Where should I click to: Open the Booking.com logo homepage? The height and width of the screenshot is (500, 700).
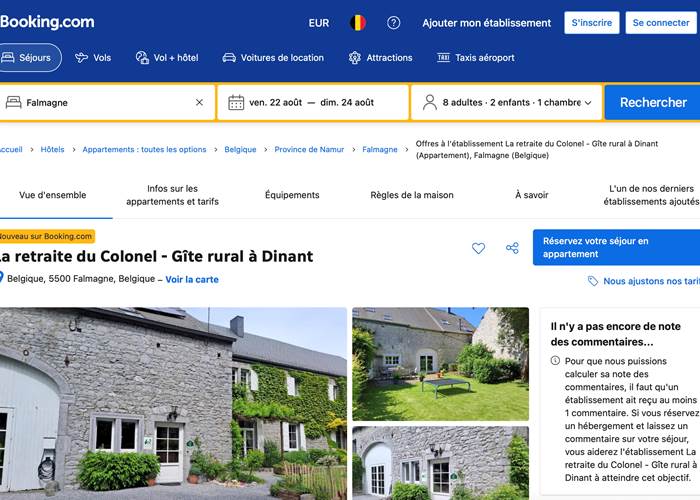(47, 22)
